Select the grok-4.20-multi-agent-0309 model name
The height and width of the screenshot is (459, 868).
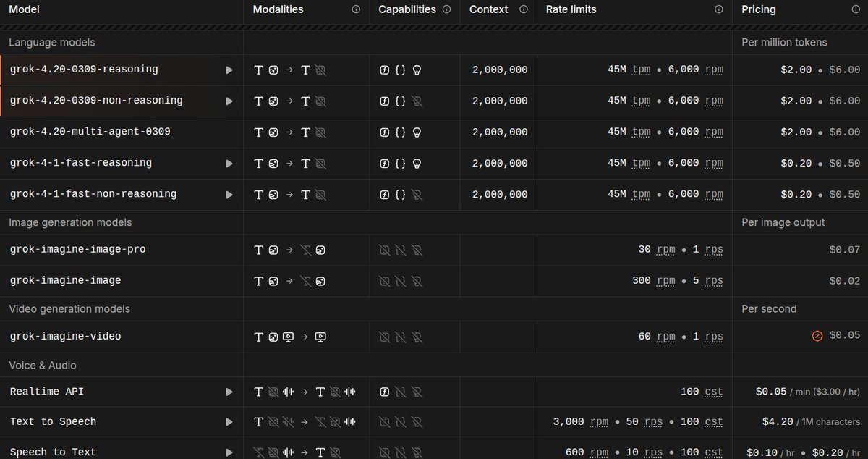point(90,132)
